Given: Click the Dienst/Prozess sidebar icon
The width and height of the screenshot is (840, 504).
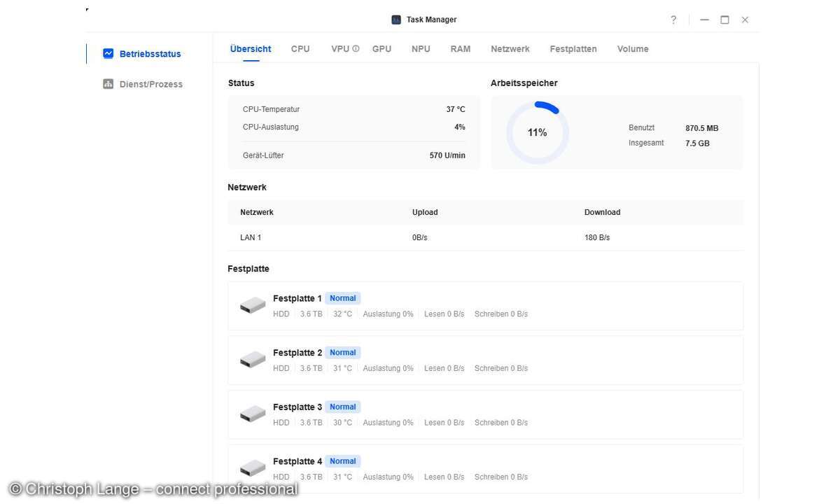Looking at the screenshot, I should click(x=108, y=84).
